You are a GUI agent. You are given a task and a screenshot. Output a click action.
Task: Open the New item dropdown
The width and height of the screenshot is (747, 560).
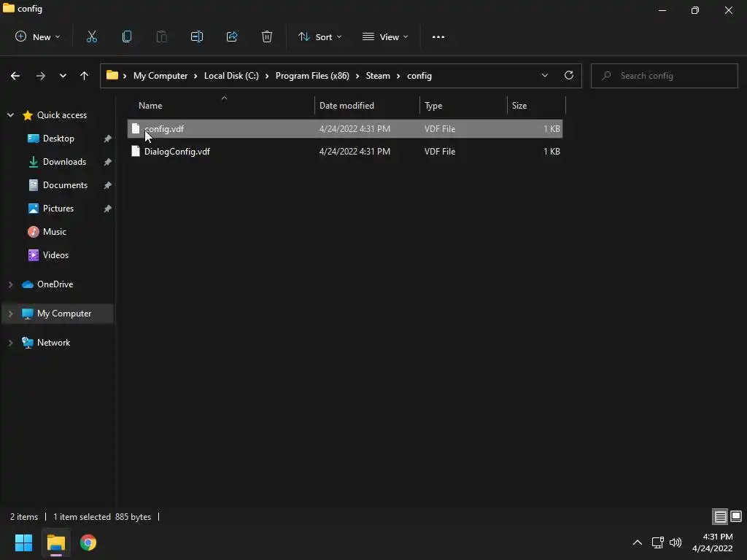(38, 36)
